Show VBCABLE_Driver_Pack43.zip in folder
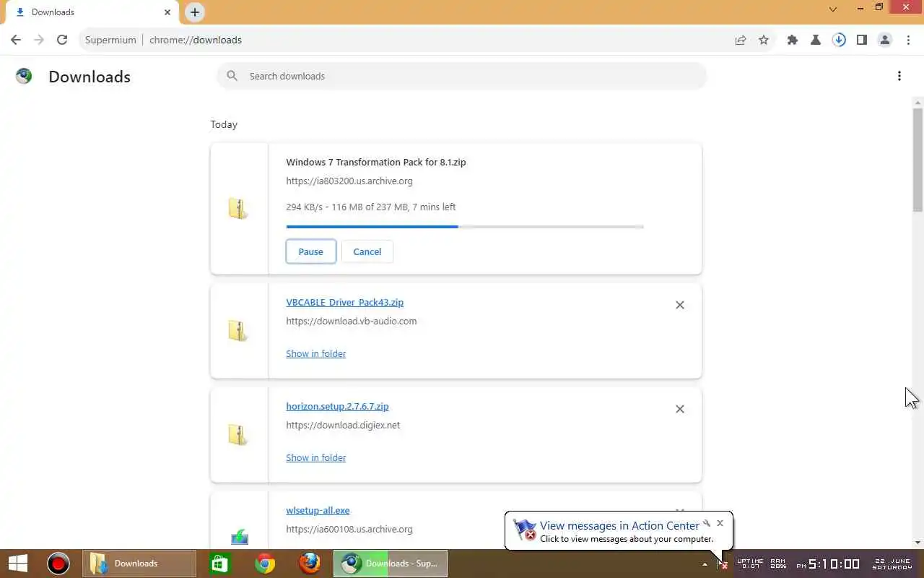The height and width of the screenshot is (578, 924). [315, 353]
